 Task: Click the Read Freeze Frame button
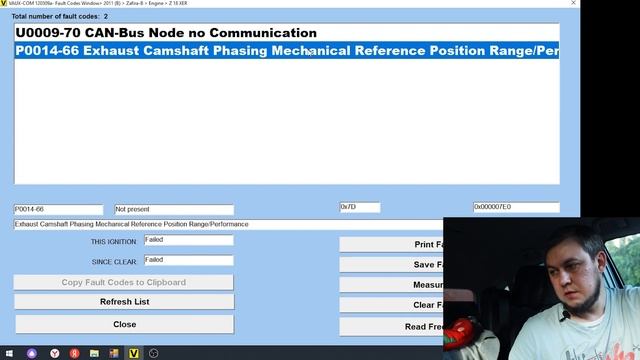click(391, 327)
